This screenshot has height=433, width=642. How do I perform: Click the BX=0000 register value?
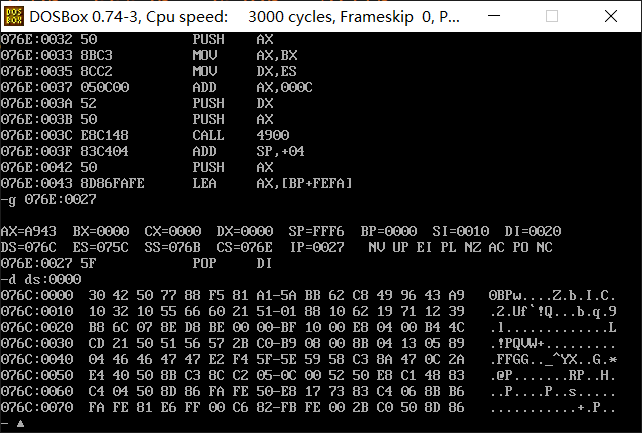point(101,232)
